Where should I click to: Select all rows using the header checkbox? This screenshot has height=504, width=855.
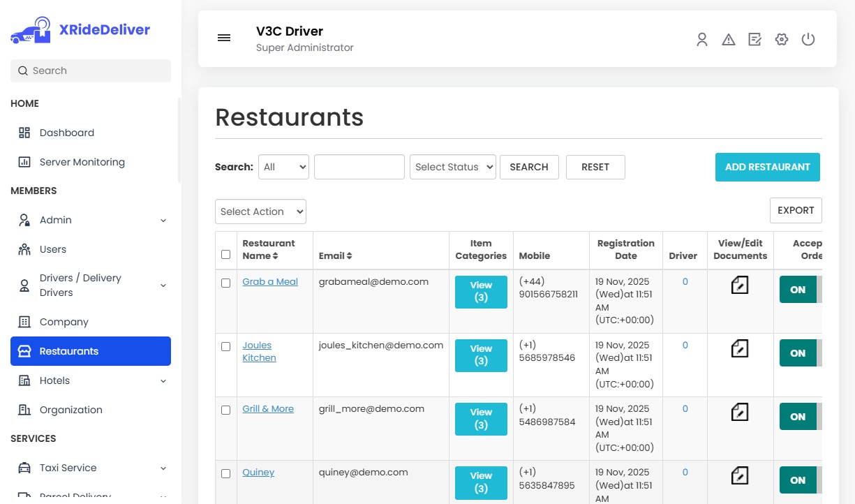click(x=225, y=254)
